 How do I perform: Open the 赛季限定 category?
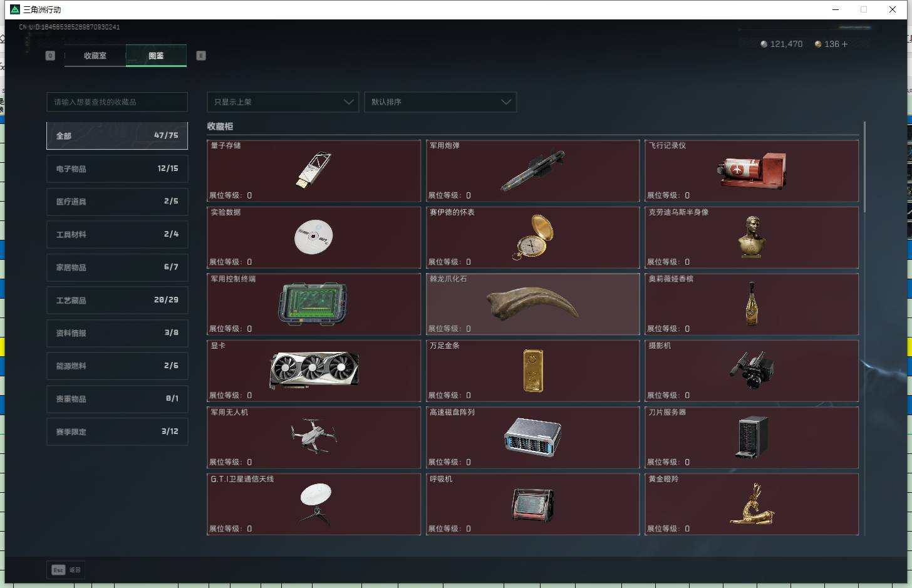coord(117,431)
